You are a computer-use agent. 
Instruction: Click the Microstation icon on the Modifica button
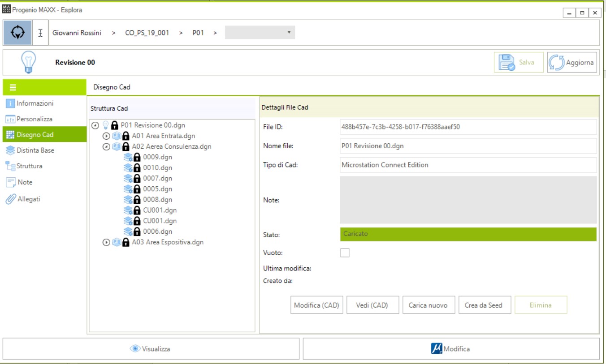tap(437, 349)
